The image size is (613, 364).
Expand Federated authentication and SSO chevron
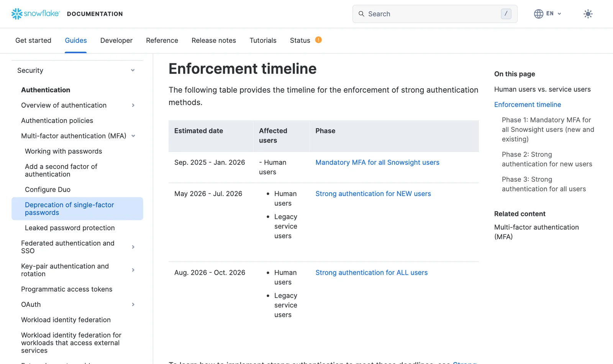coord(133,247)
